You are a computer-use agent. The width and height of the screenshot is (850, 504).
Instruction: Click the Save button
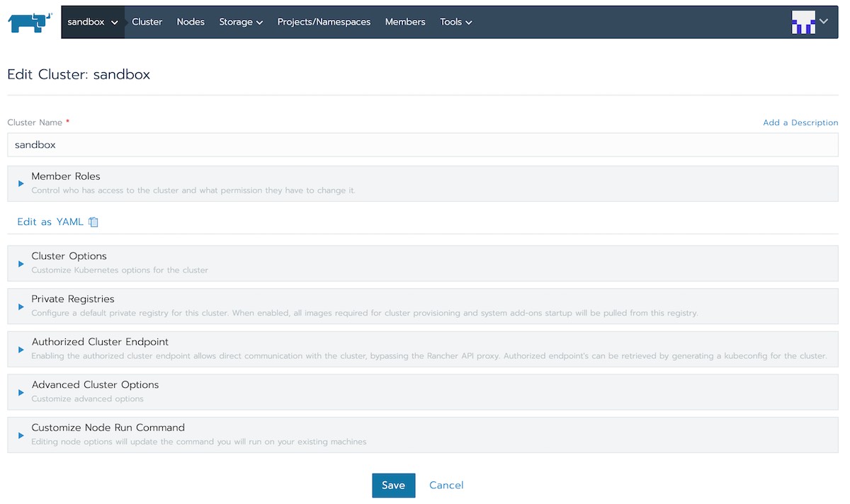[x=393, y=486]
